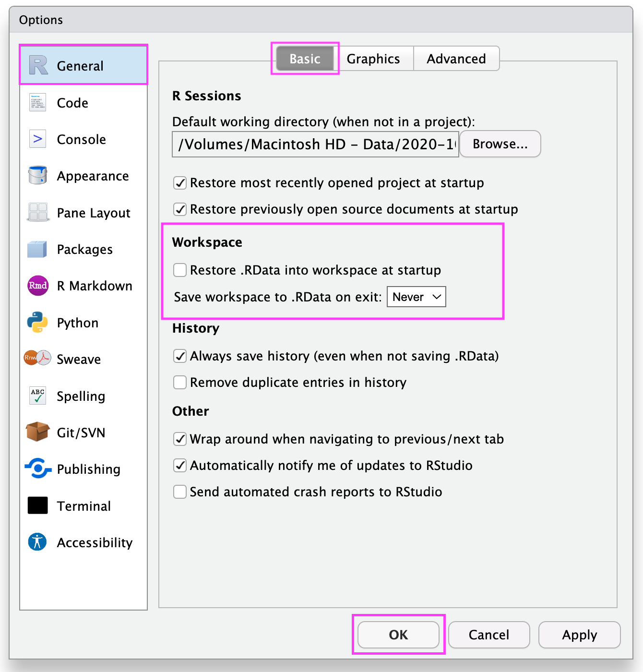
Task: Open Python settings via snake icon
Action: (x=37, y=323)
